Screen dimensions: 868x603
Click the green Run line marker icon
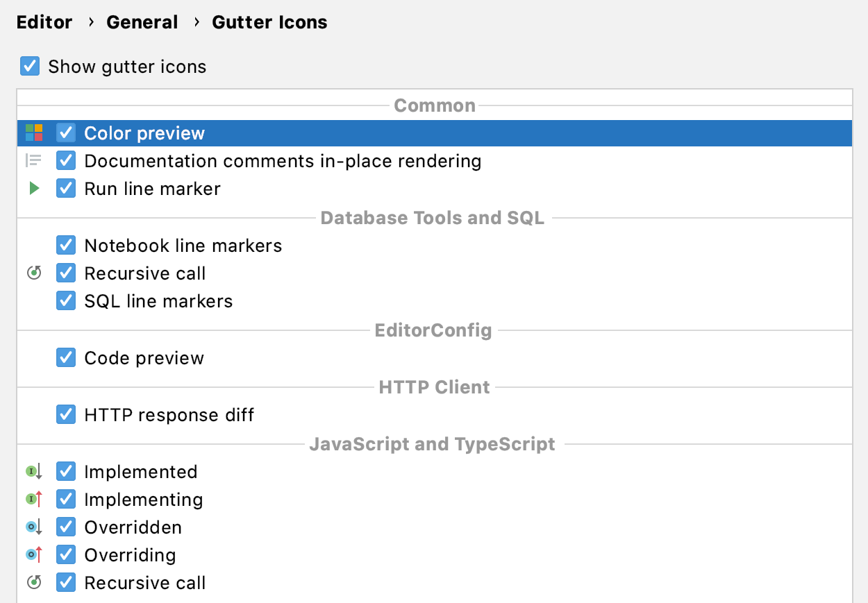[x=34, y=188]
